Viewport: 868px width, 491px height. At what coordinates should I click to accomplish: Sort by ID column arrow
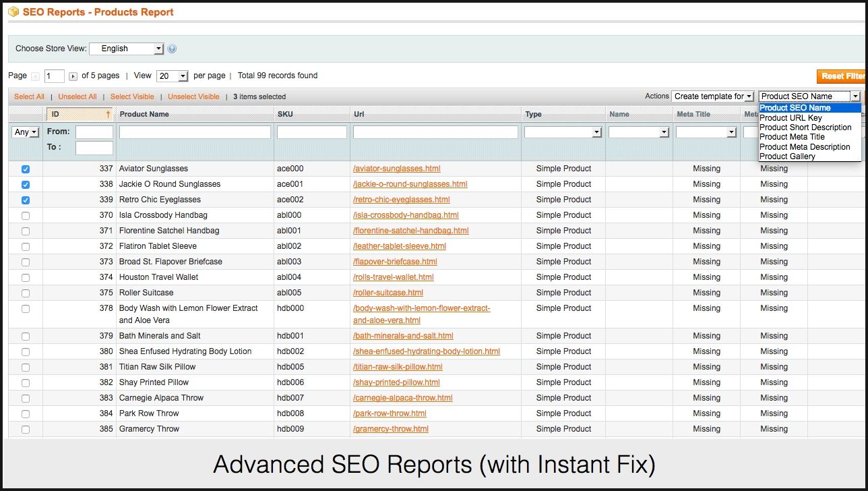pyautogui.click(x=108, y=114)
